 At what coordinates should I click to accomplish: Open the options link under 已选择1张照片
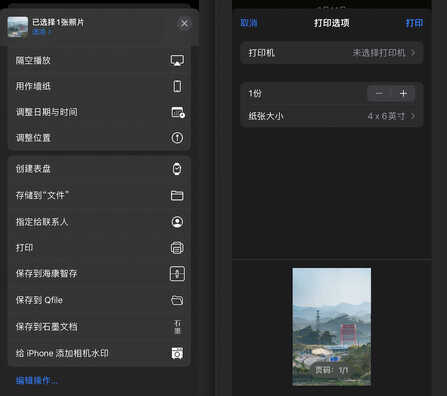click(42, 32)
